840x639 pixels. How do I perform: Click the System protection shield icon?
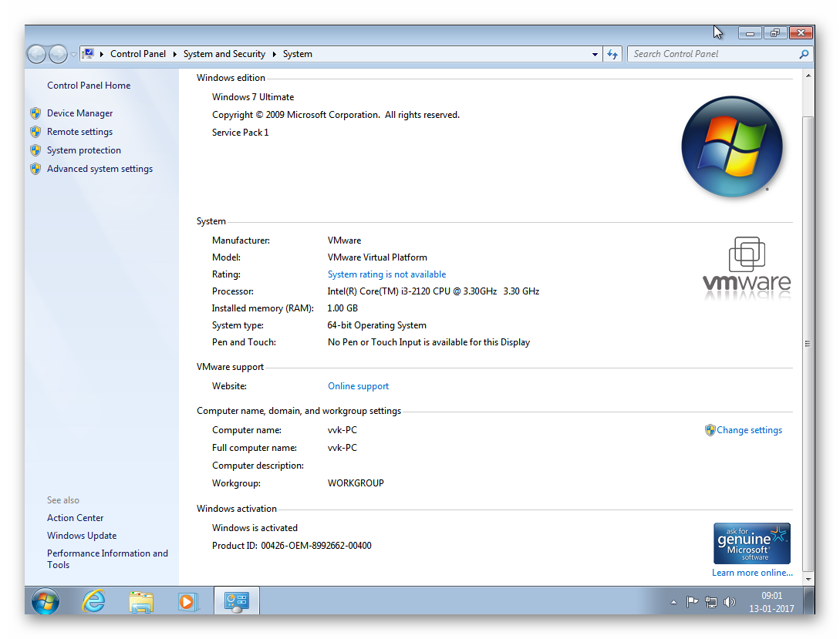35,150
